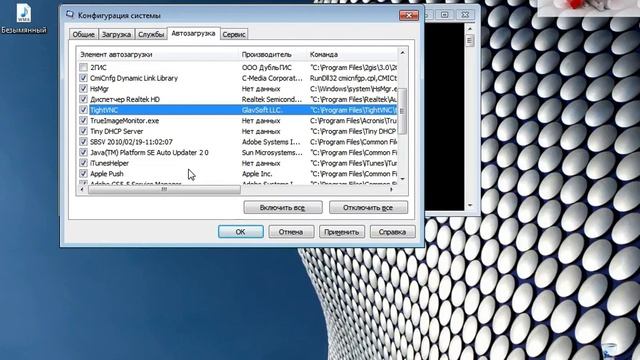Click the list's scroll up arrow

(402, 53)
